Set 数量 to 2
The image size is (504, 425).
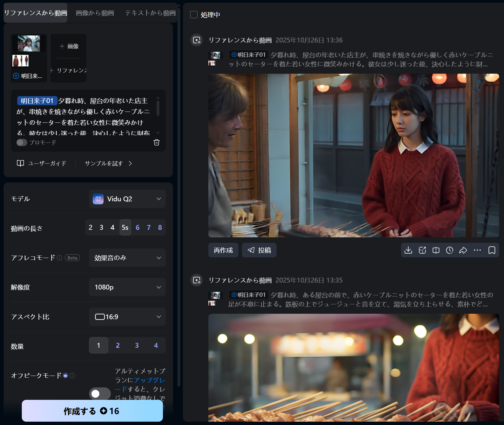(x=118, y=345)
